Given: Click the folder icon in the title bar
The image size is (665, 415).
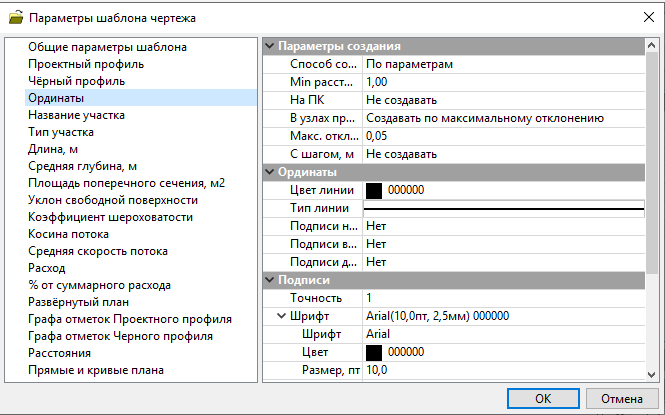Looking at the screenshot, I should click(14, 17).
